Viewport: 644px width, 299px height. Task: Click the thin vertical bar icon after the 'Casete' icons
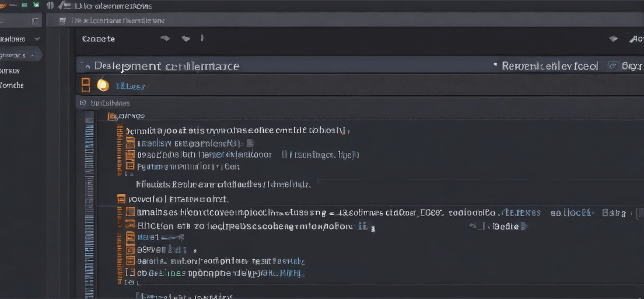click(202, 38)
